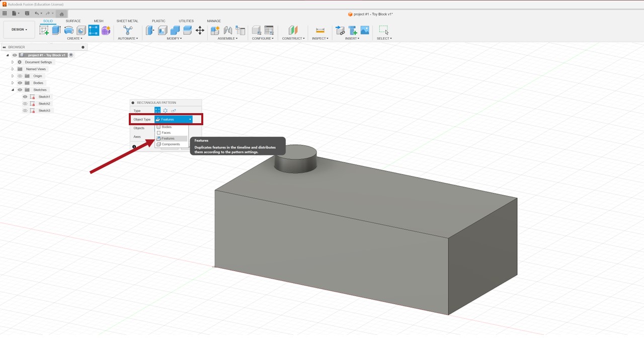Select the Shell tool

[163, 30]
